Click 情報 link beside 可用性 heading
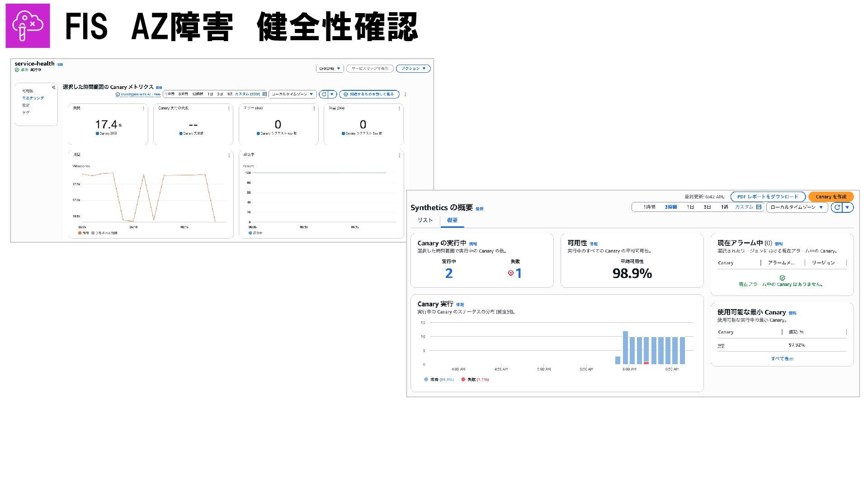The image size is (868, 488). click(x=594, y=244)
